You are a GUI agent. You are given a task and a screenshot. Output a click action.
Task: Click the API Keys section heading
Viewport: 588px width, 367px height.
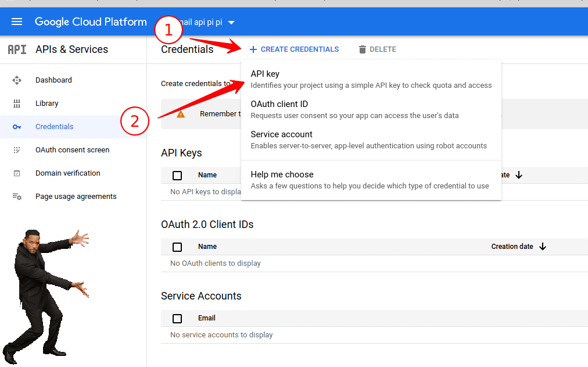pyautogui.click(x=181, y=153)
